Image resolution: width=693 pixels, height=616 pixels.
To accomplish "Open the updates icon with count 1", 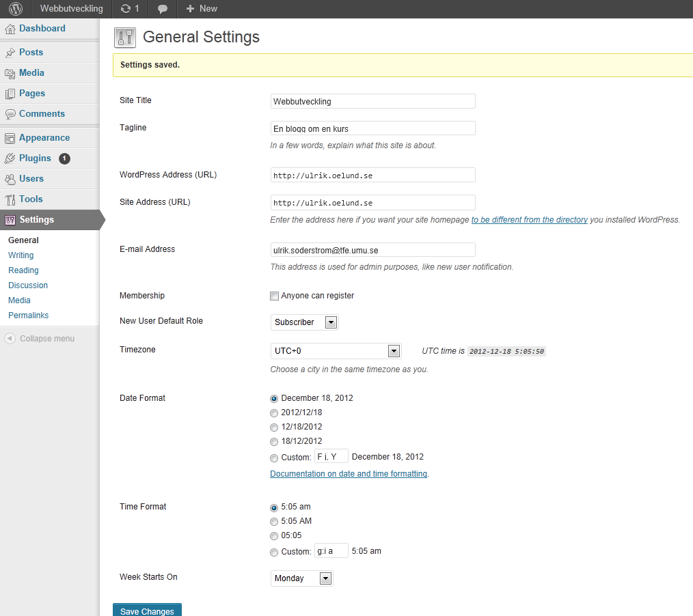I will 130,8.
